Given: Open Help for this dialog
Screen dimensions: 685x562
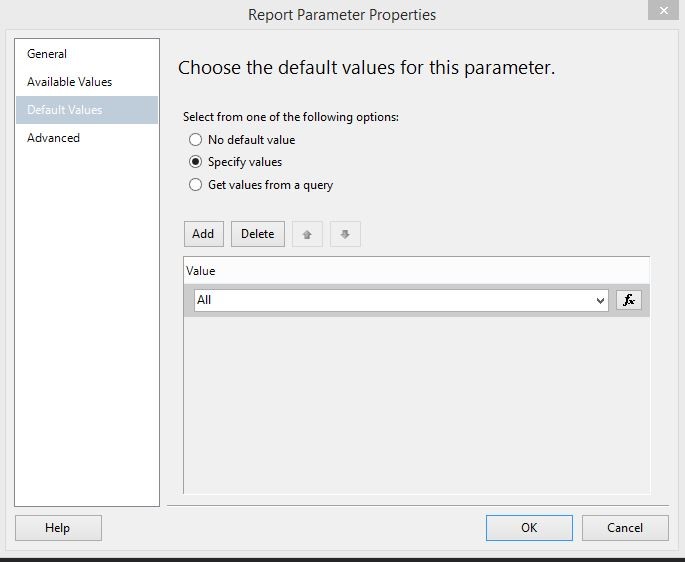Looking at the screenshot, I should (x=58, y=528).
